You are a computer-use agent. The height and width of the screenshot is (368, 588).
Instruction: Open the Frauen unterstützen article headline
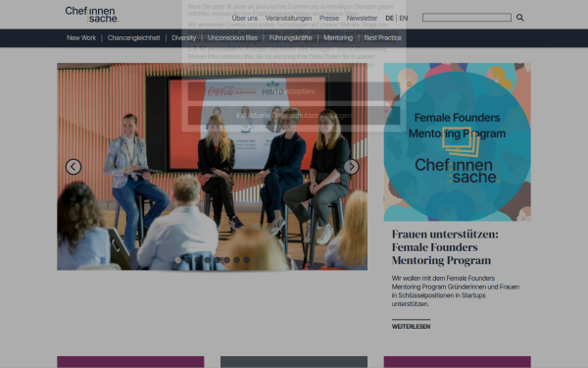tap(445, 247)
